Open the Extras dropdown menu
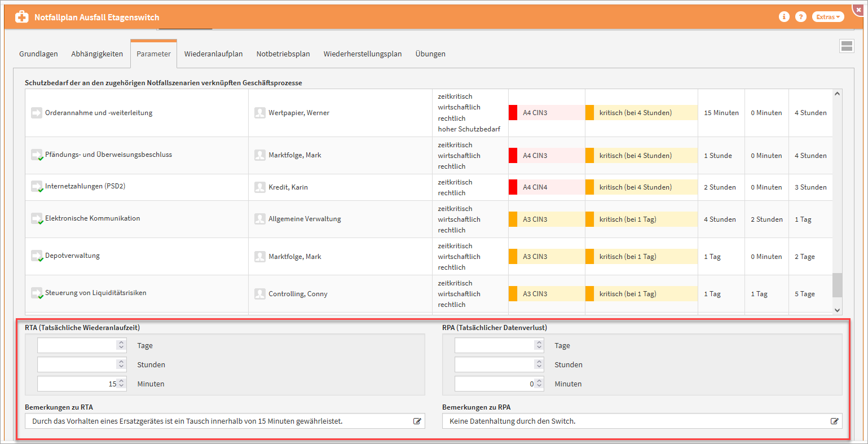Screen dimensions: 868x444 coord(828,17)
